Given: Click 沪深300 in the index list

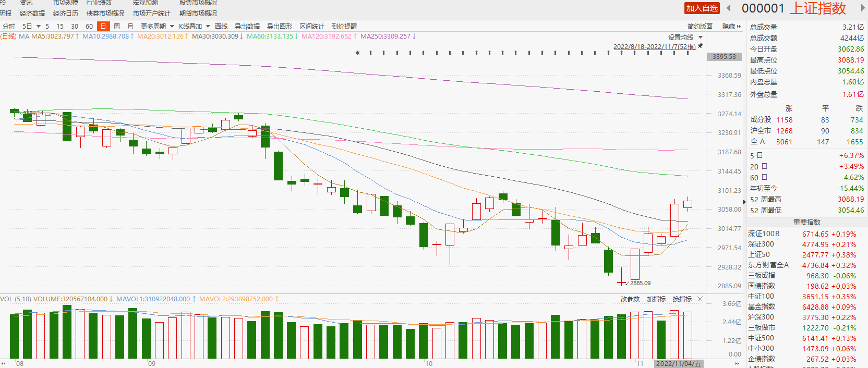Looking at the screenshot, I should click(761, 317).
